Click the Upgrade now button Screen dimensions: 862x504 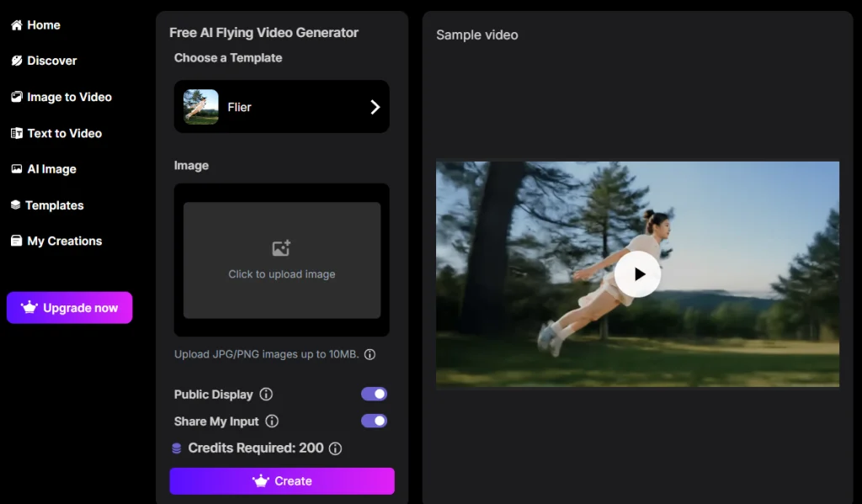pyautogui.click(x=69, y=307)
